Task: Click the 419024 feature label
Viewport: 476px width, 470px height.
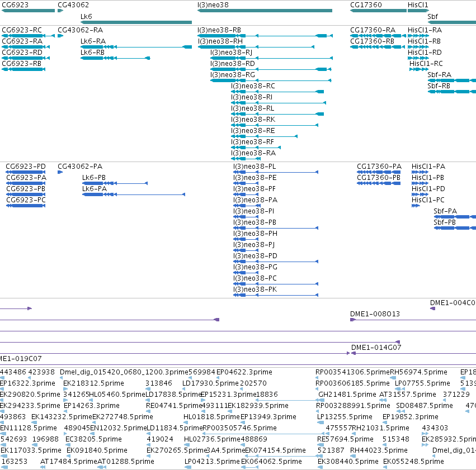Action: pyautogui.click(x=160, y=439)
